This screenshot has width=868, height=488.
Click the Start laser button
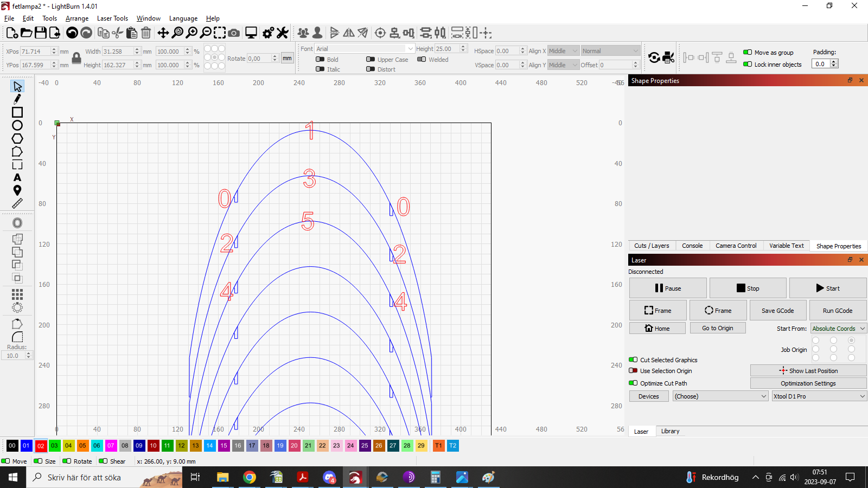tap(828, 288)
